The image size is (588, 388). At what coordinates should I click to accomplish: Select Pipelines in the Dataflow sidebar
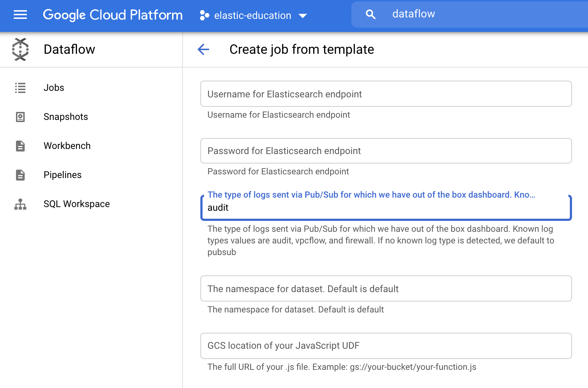62,175
